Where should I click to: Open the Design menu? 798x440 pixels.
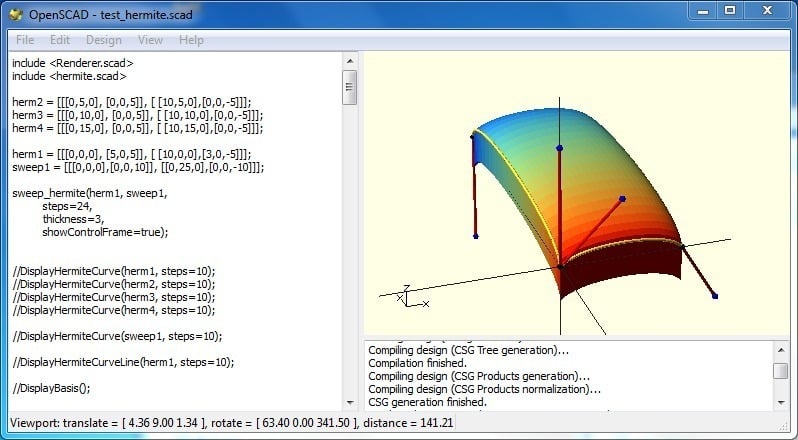103,40
